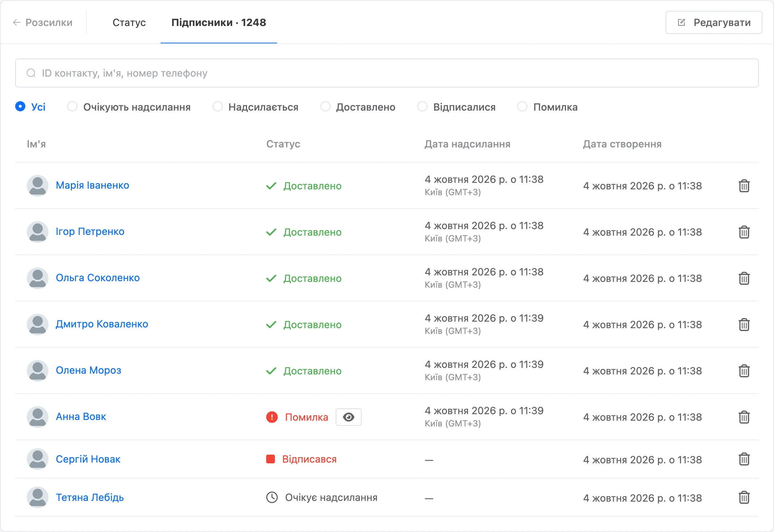Switch to the Статус tab
Viewport: 774px width, 532px height.
point(129,22)
